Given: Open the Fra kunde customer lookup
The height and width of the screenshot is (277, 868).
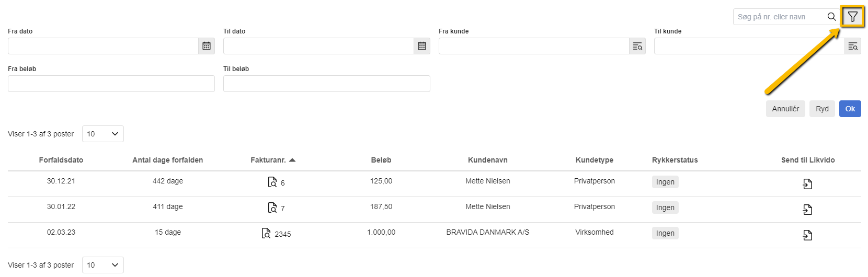Looking at the screenshot, I should click(637, 46).
